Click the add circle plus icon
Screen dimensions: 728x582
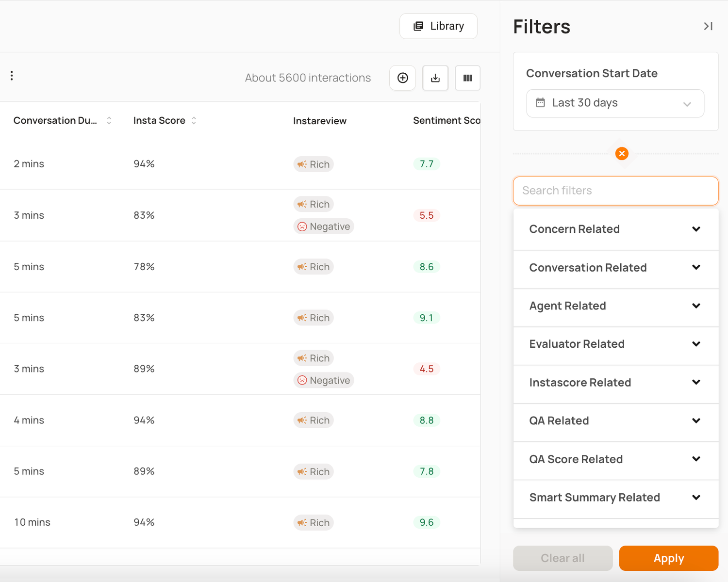[x=402, y=78]
